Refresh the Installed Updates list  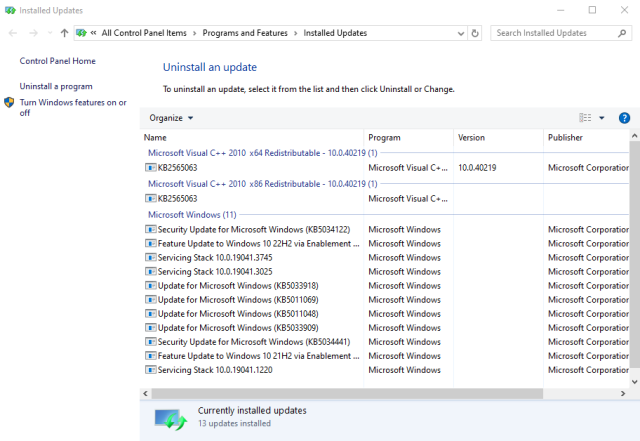point(475,33)
